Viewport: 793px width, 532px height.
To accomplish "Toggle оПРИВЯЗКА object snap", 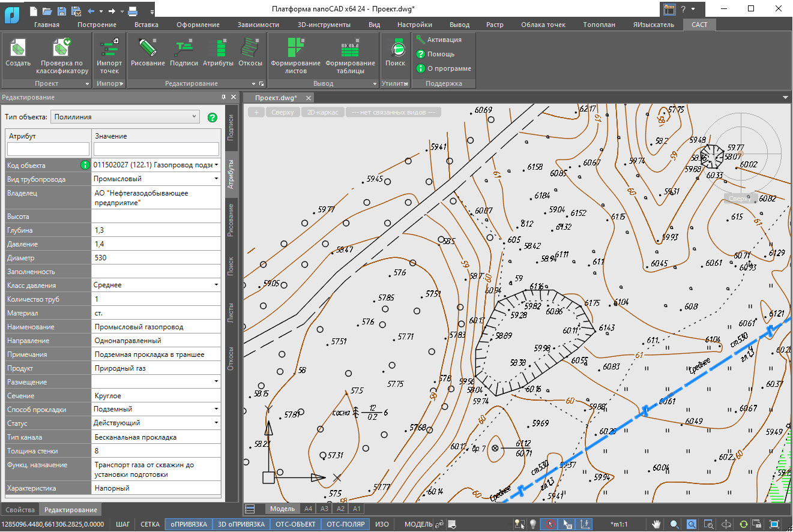I will point(188,524).
